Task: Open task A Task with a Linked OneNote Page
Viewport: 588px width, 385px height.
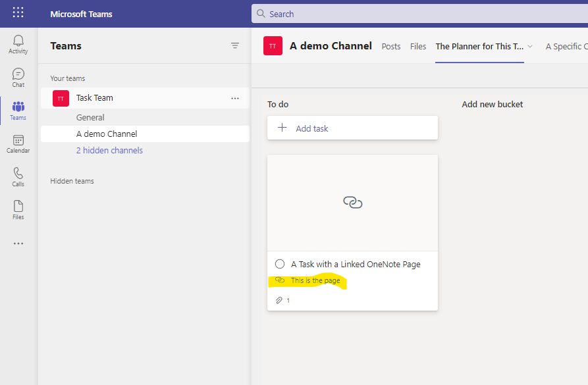Action: (356, 265)
